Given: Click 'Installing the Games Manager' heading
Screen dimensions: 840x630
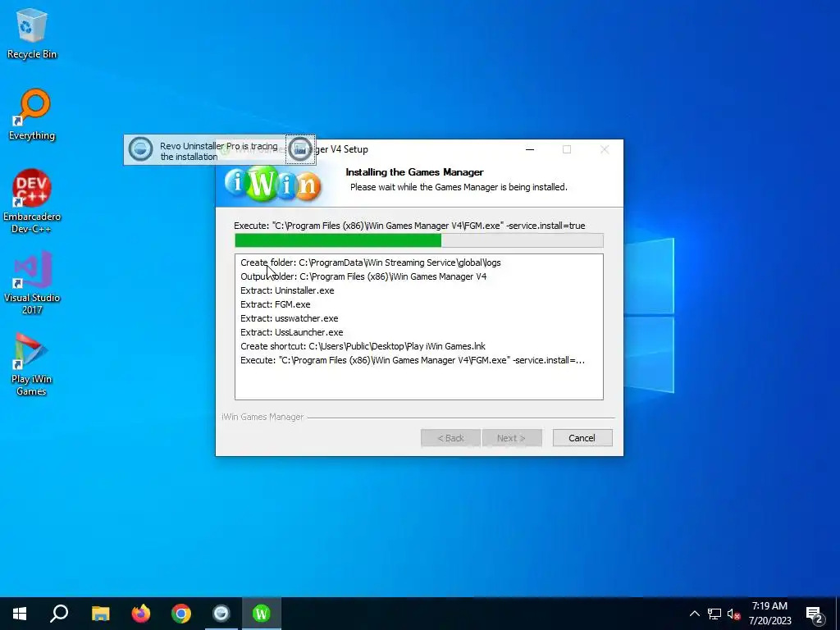Looking at the screenshot, I should pos(414,172).
